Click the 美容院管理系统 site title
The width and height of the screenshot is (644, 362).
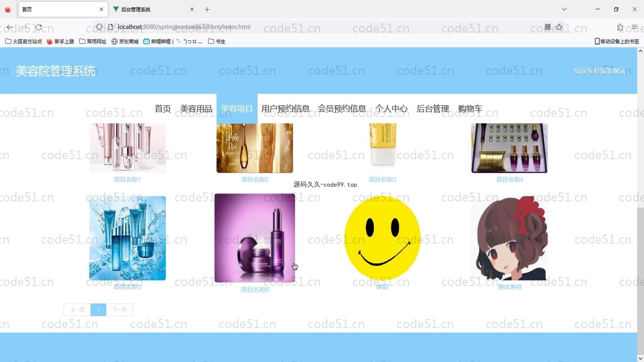pyautogui.click(x=56, y=71)
